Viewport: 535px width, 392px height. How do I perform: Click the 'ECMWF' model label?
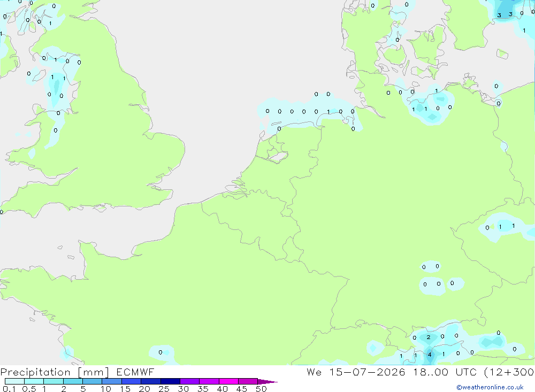[x=135, y=372]
